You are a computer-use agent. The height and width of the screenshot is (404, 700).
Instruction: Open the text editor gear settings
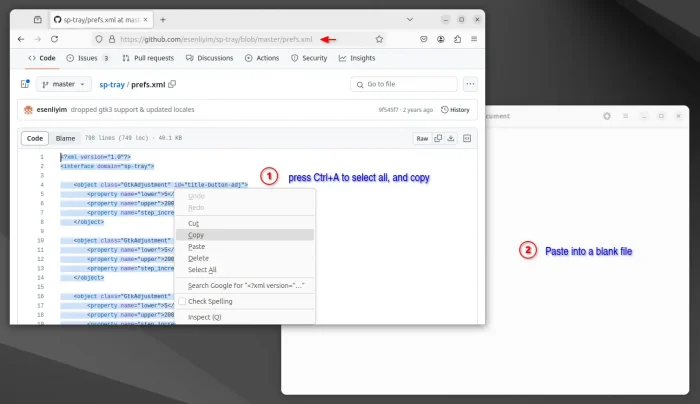coord(606,116)
